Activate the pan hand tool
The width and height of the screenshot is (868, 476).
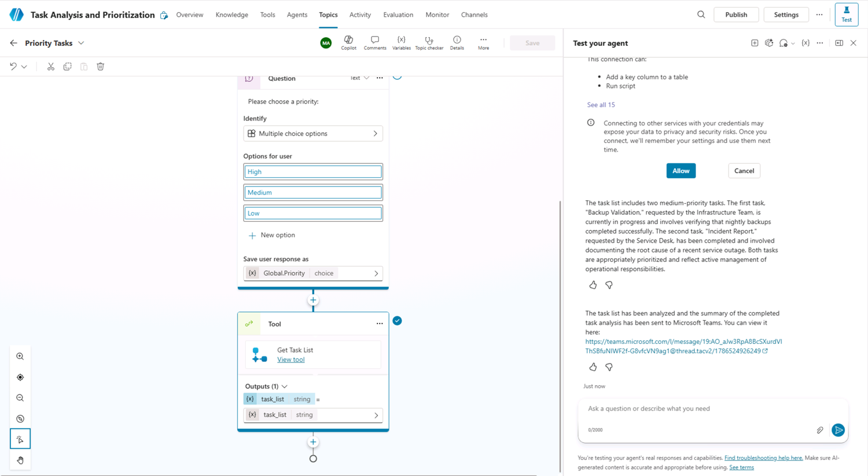coord(20,460)
